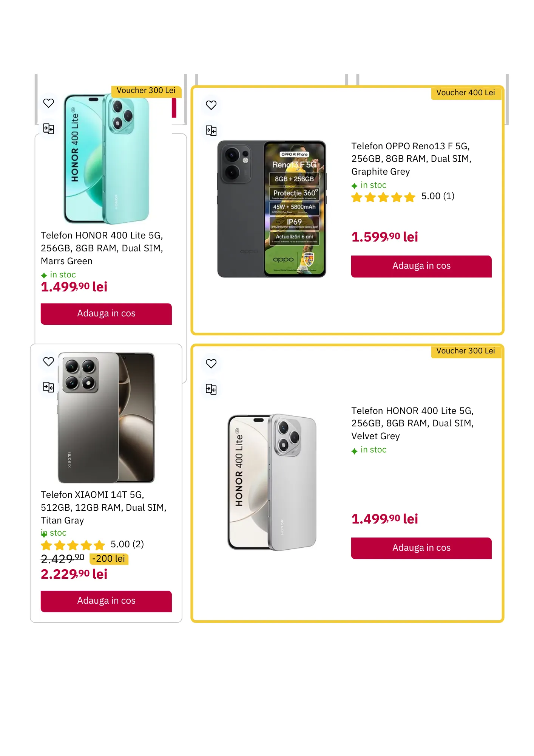
Task: Open Telefon OPPO Reno13 F 5G title link
Action: point(411,159)
